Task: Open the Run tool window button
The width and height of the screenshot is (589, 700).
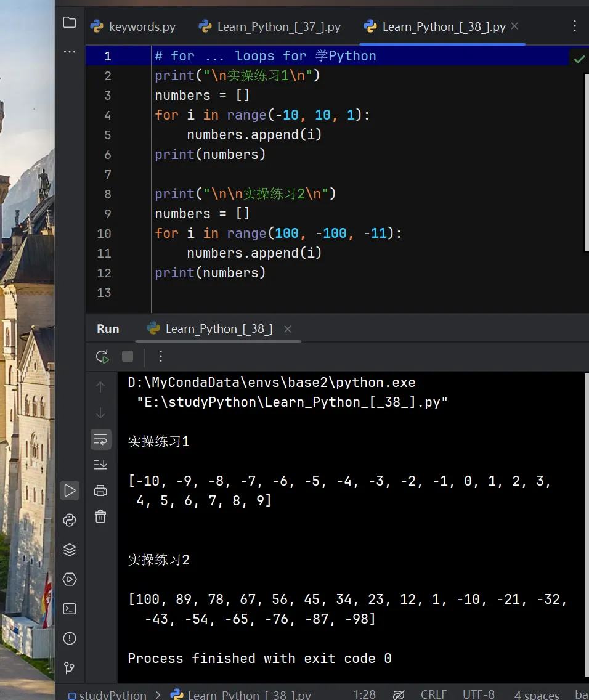Action: coord(70,490)
